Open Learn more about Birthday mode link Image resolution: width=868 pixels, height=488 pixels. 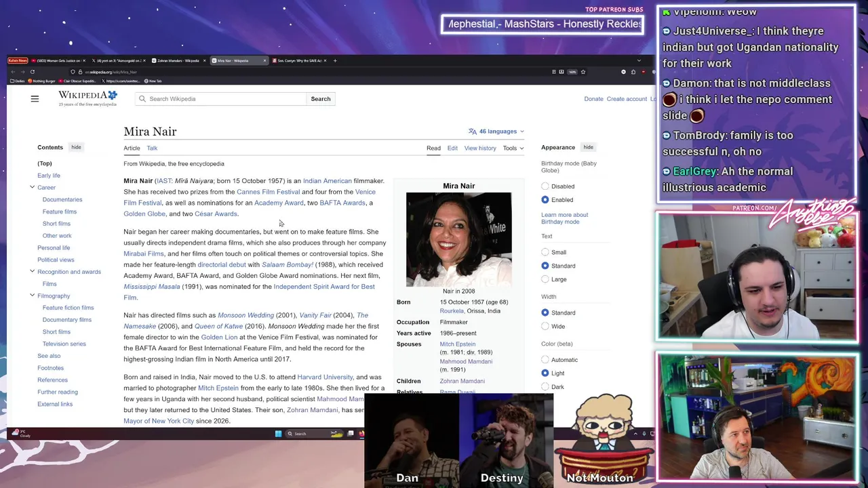tap(564, 218)
